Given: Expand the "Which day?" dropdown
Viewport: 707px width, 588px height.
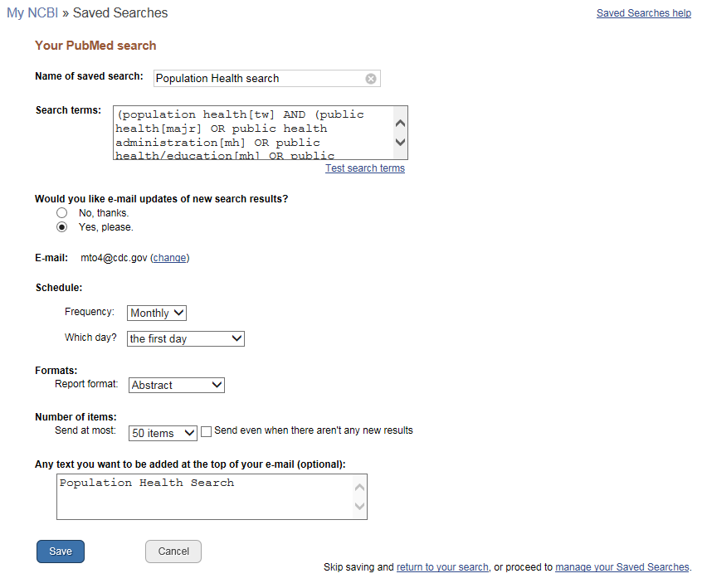Looking at the screenshot, I should pyautogui.click(x=186, y=338).
